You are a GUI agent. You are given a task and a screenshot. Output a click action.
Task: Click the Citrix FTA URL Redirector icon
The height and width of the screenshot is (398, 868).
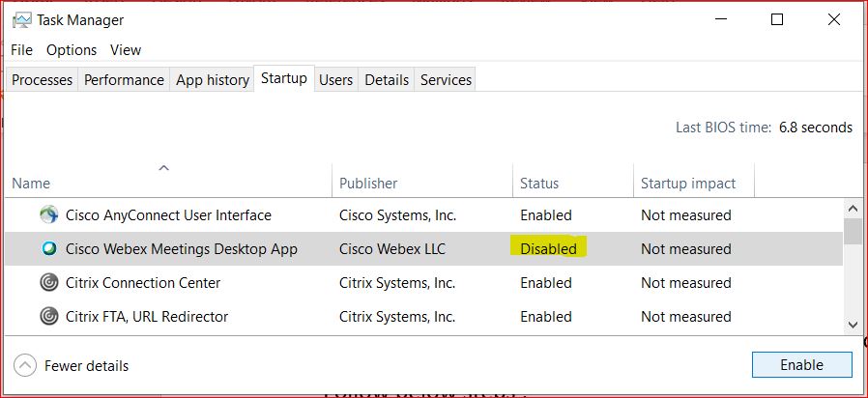48,316
